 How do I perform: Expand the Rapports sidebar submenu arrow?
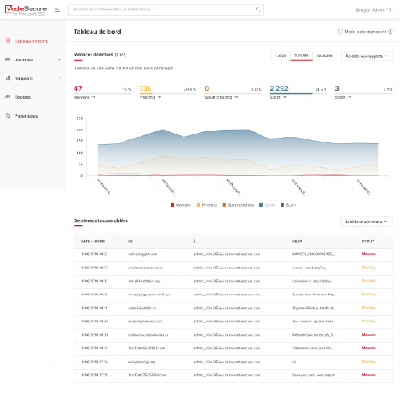pyautogui.click(x=59, y=78)
